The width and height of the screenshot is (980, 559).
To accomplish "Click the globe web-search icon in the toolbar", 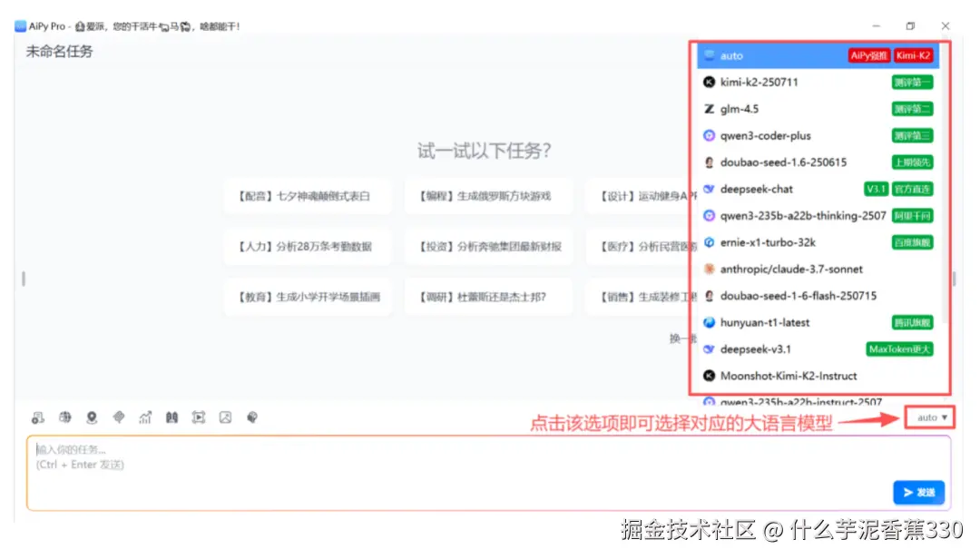I will point(65,417).
